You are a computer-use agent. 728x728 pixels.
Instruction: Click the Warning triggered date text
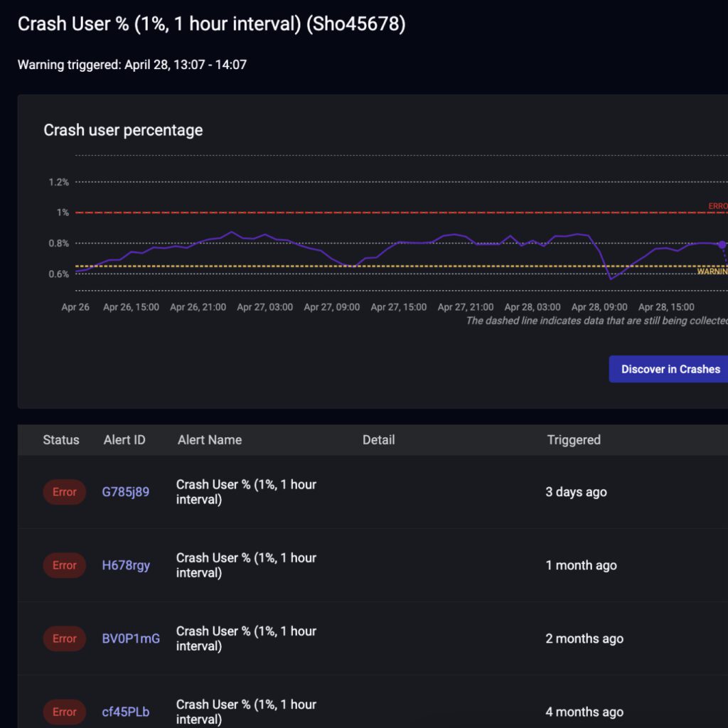click(x=132, y=64)
